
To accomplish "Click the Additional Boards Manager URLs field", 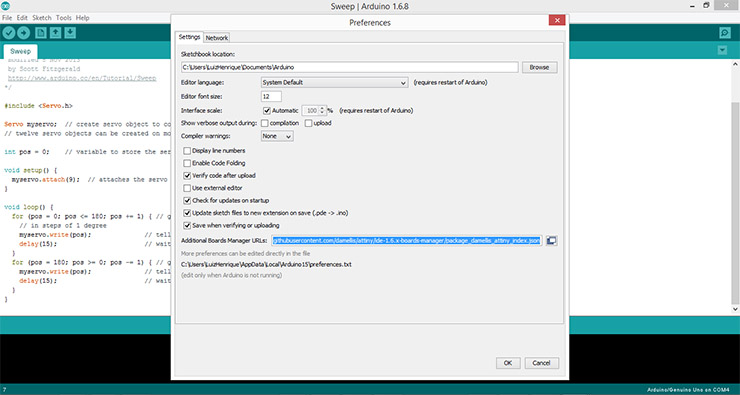I will [407, 241].
